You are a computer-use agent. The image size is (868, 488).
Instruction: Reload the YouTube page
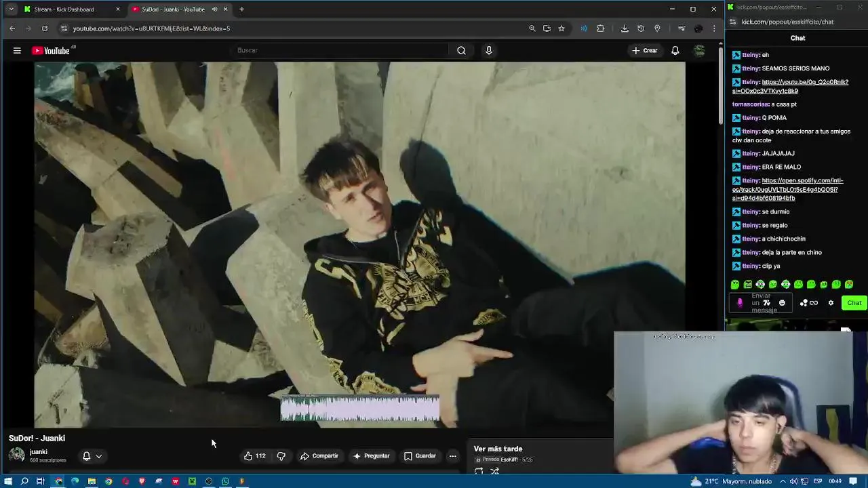point(45,28)
